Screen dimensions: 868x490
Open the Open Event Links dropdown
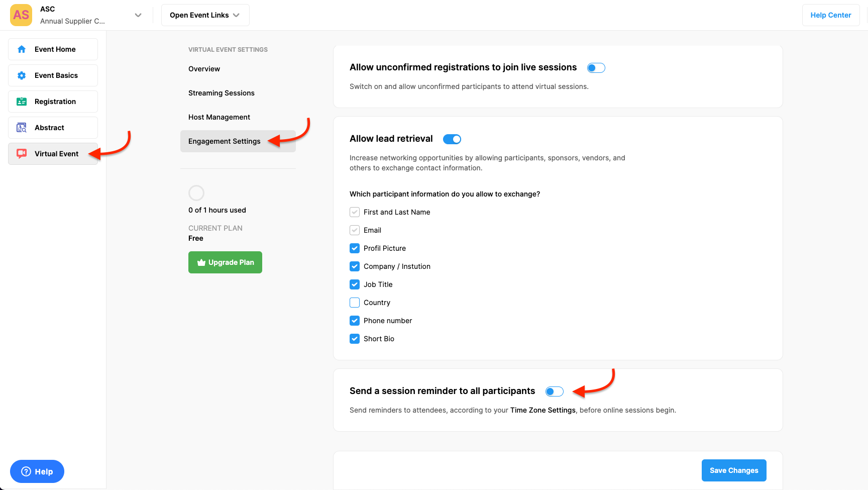205,15
